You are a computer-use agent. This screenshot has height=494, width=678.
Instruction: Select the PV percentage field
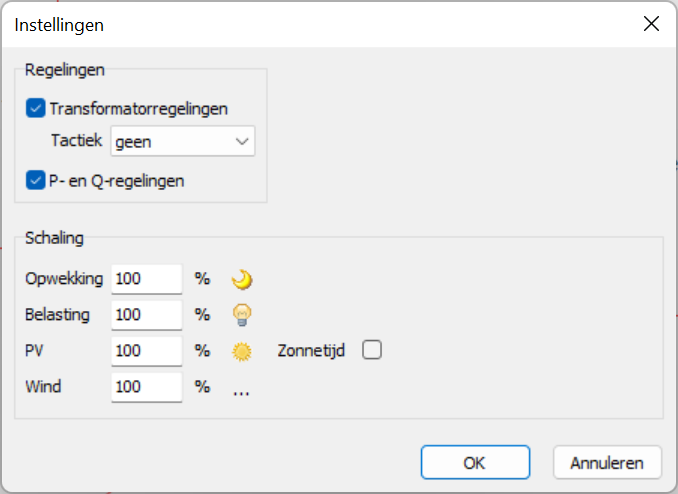tap(146, 351)
